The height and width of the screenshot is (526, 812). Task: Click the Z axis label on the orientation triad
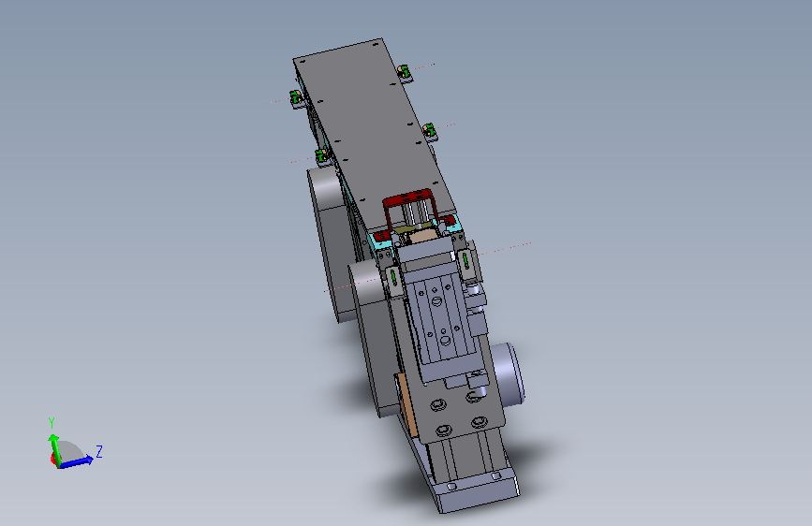[99, 451]
